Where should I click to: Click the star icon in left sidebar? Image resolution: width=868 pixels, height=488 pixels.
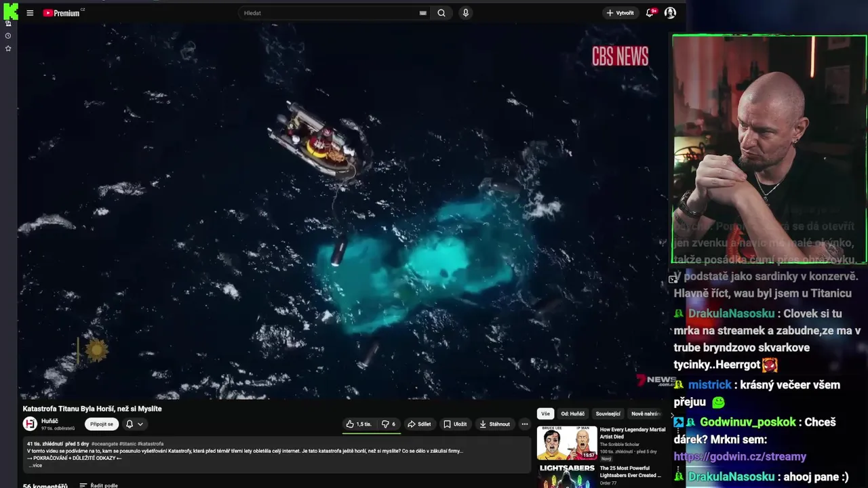tap(8, 49)
